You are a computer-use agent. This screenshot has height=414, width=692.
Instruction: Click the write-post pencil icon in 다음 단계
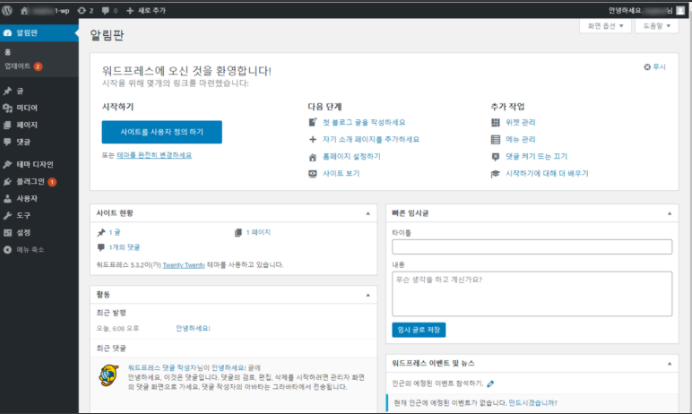pos(312,122)
